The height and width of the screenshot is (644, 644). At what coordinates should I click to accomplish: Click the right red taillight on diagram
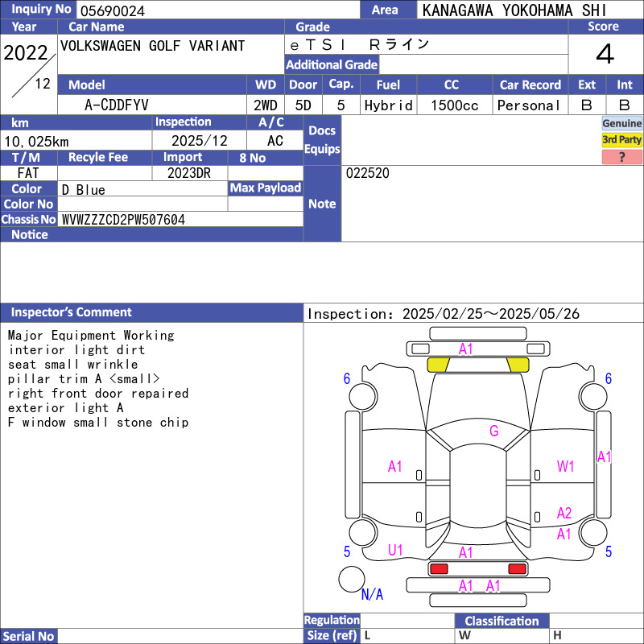tap(517, 569)
